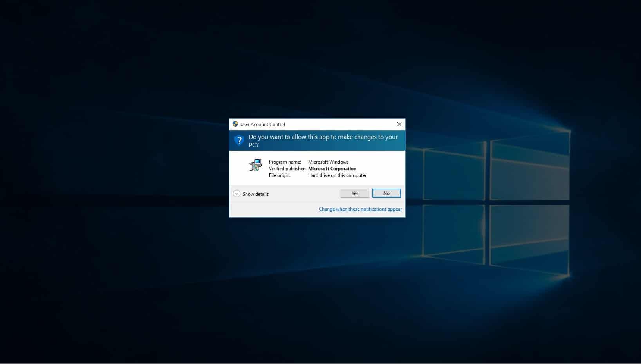Close the User Account Control dialog
Screen dimensions: 641x364
point(399,124)
